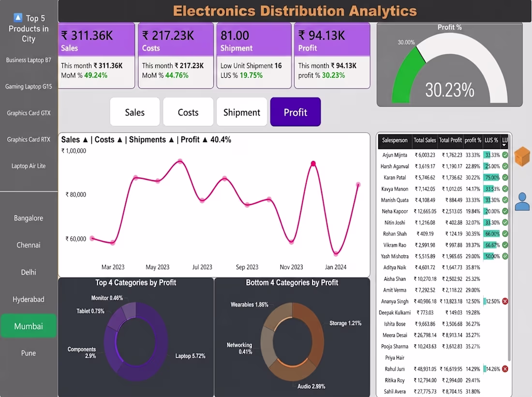Click the blue person icon beside the table

522,202
